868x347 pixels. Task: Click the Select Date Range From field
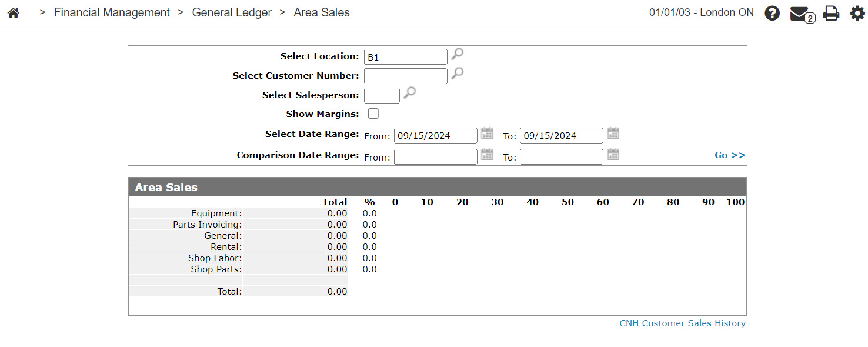click(436, 136)
